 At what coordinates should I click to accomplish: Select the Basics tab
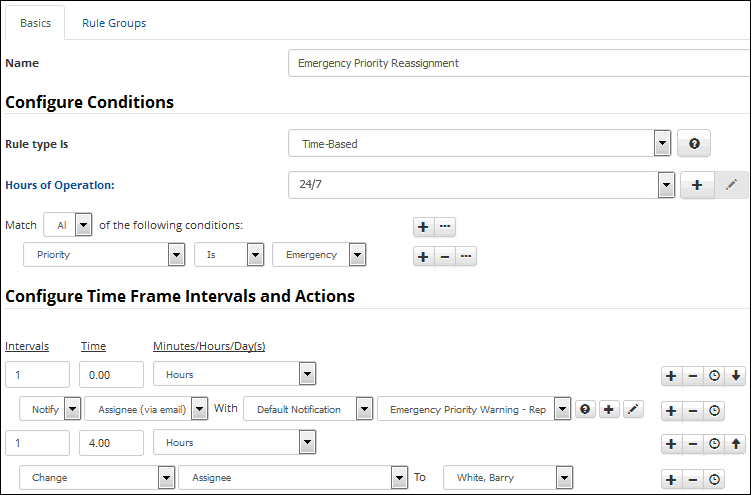35,23
